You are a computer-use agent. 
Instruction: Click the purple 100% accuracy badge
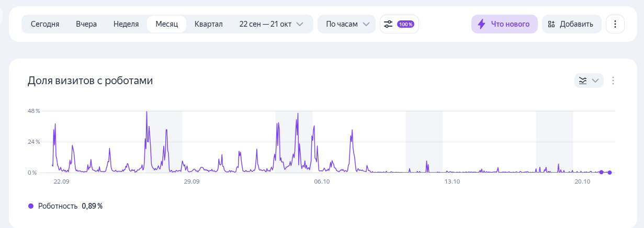405,24
